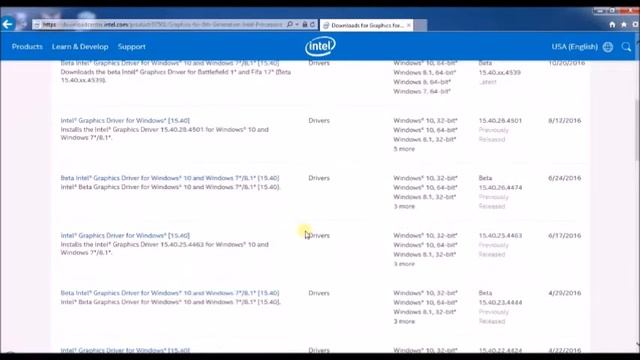The width and height of the screenshot is (640, 360).
Task: Click Drivers type cell in 6/24/2016 row
Action: (319, 178)
